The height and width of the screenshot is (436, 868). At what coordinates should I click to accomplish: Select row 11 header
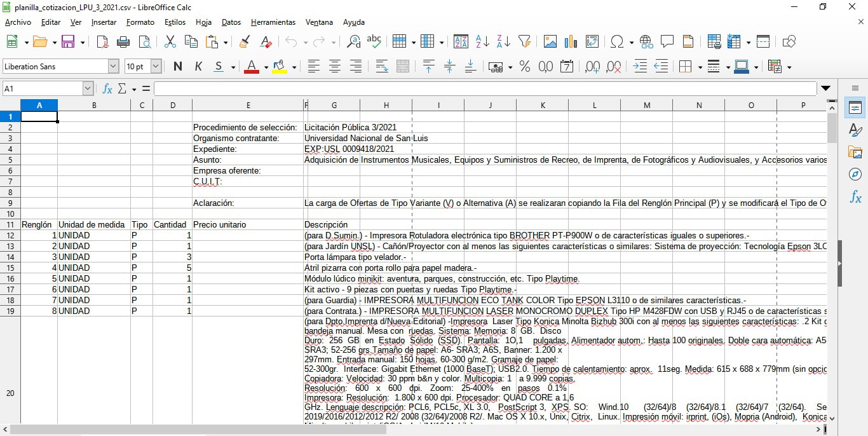tap(10, 225)
